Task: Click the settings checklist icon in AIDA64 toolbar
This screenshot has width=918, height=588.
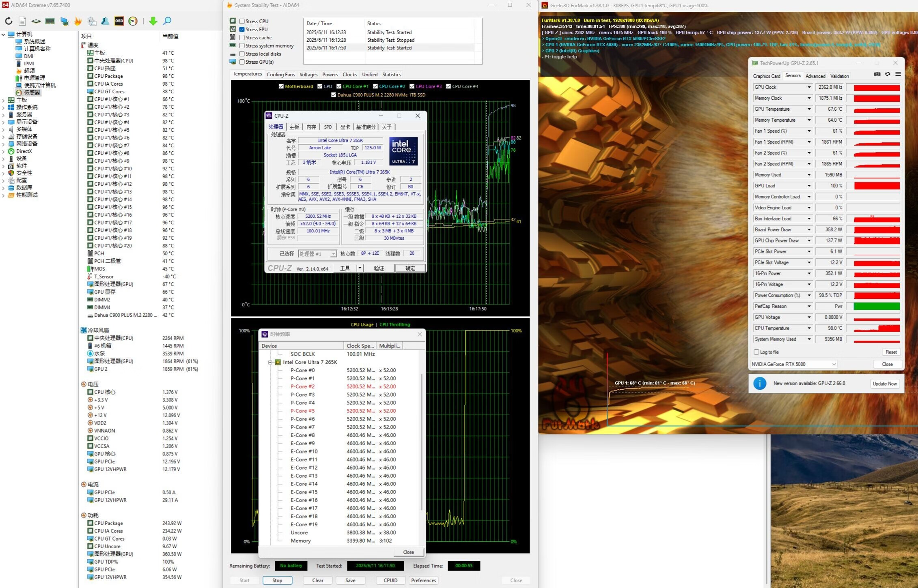Action: 92,21
